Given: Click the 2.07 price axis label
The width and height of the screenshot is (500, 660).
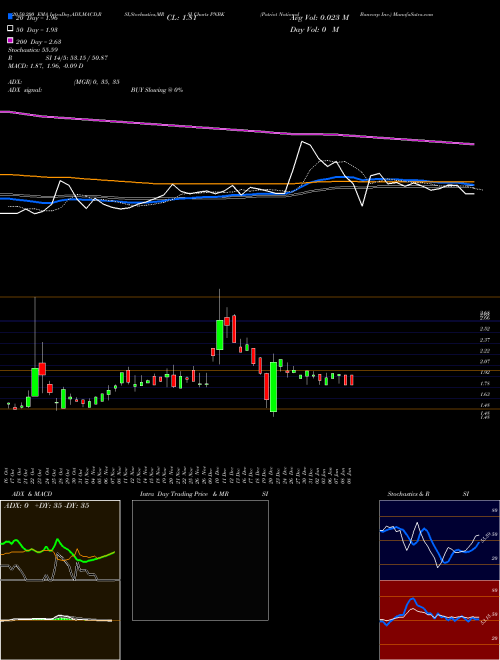Looking at the screenshot, I should coord(485,362).
